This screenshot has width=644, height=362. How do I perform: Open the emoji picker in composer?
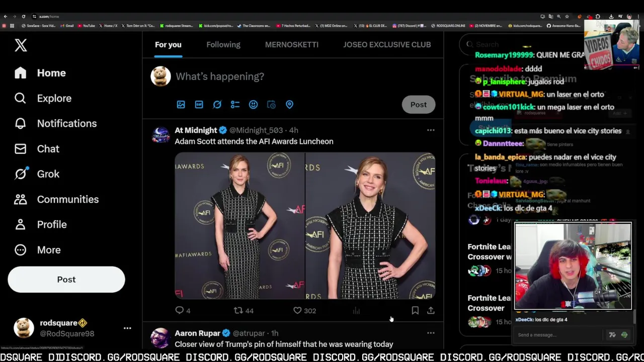[x=253, y=105]
